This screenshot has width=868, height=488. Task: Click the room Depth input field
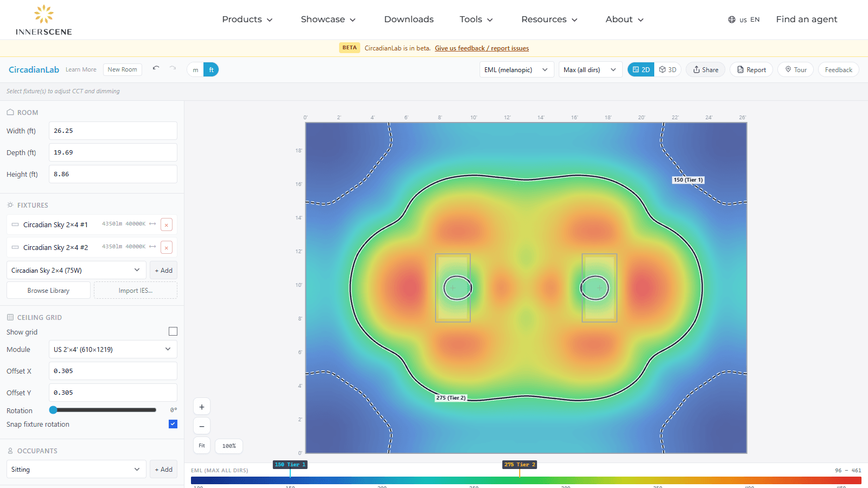point(113,152)
